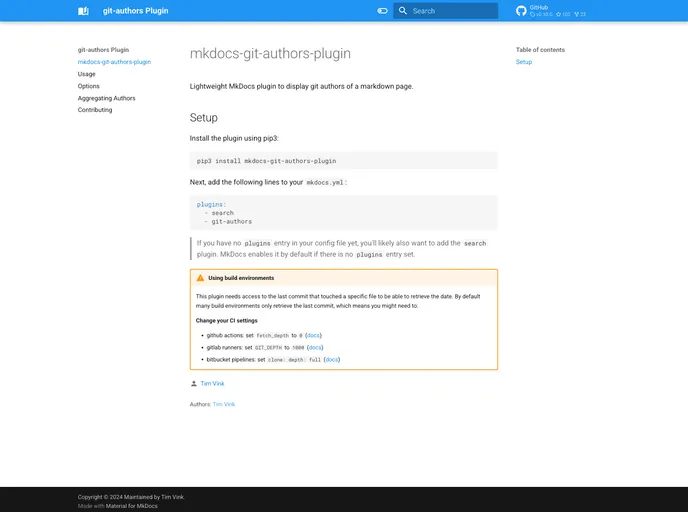Open the mkdocs-git-authors-plugin sidebar page
Viewport: 688px width, 512px height.
pos(114,62)
